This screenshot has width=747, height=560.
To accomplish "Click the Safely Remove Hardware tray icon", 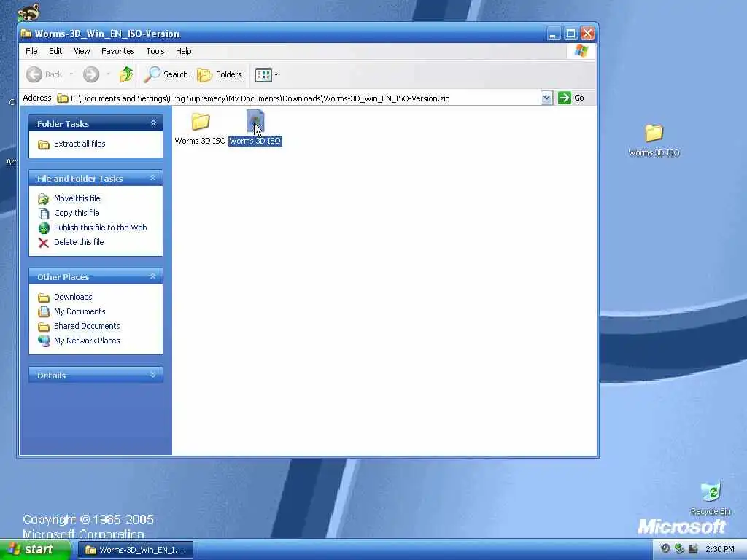I will 679,548.
